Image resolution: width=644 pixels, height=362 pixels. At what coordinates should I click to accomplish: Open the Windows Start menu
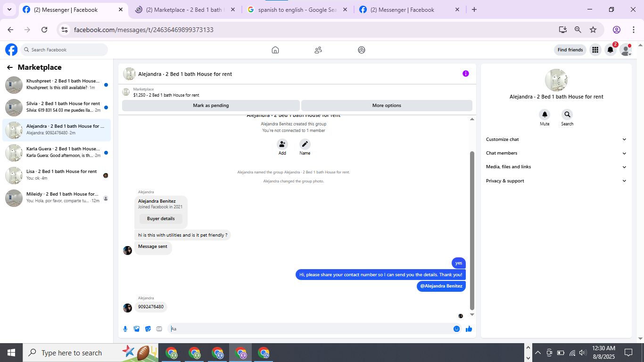pyautogui.click(x=11, y=353)
